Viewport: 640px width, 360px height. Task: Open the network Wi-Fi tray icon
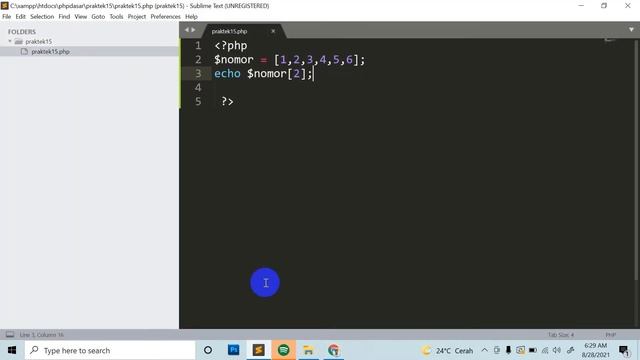point(545,350)
